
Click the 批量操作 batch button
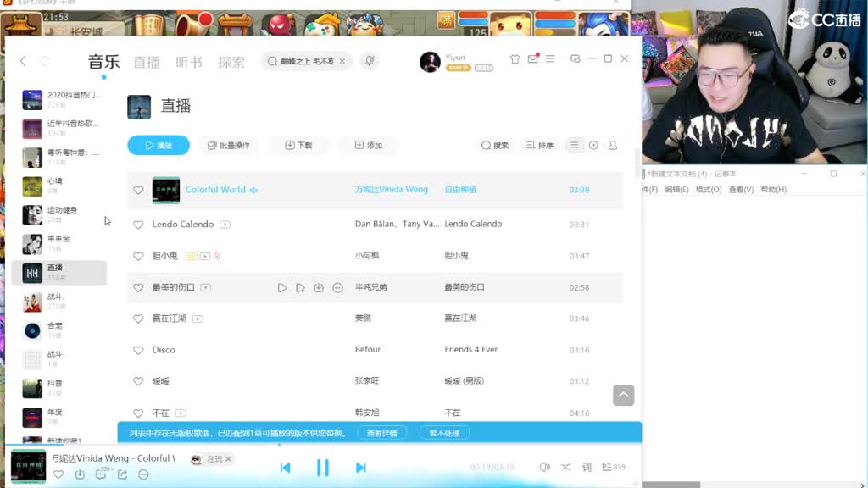229,145
